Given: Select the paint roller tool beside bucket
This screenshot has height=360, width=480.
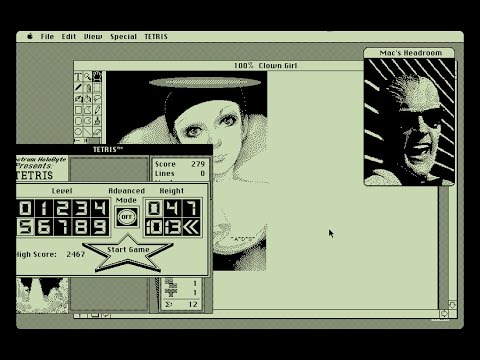Looking at the screenshot, I should coord(78,99).
